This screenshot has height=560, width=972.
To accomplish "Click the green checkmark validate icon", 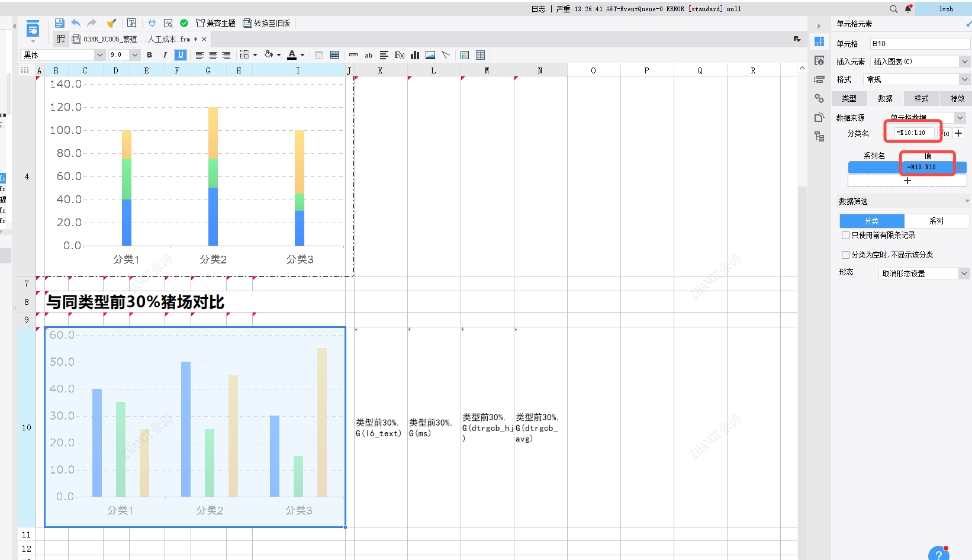I will click(184, 23).
